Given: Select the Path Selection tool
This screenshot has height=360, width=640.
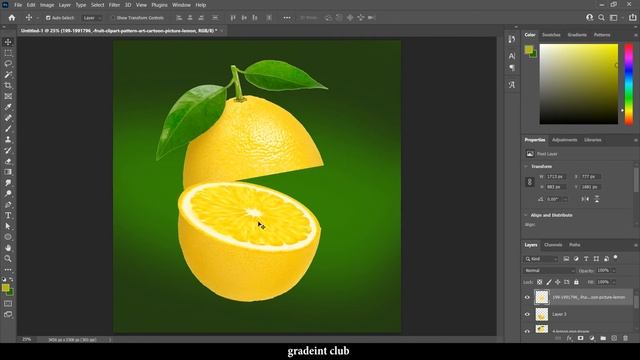Looking at the screenshot, I should click(x=8, y=226).
